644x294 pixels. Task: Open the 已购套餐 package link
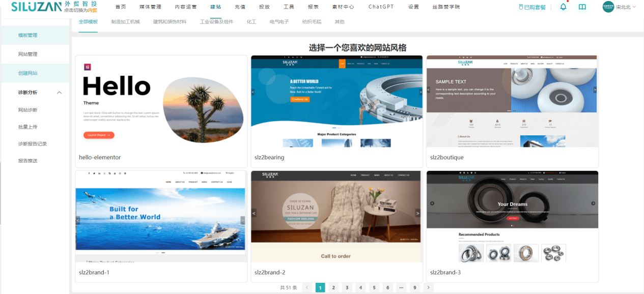(x=532, y=7)
